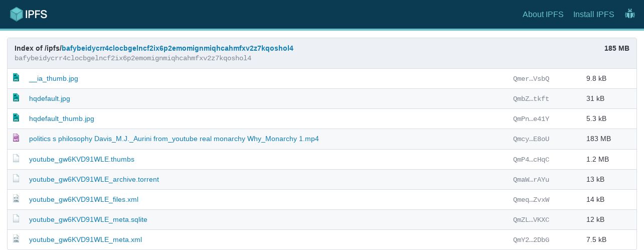Click the 31 kB size value
644x250 pixels.
pyautogui.click(x=595, y=98)
